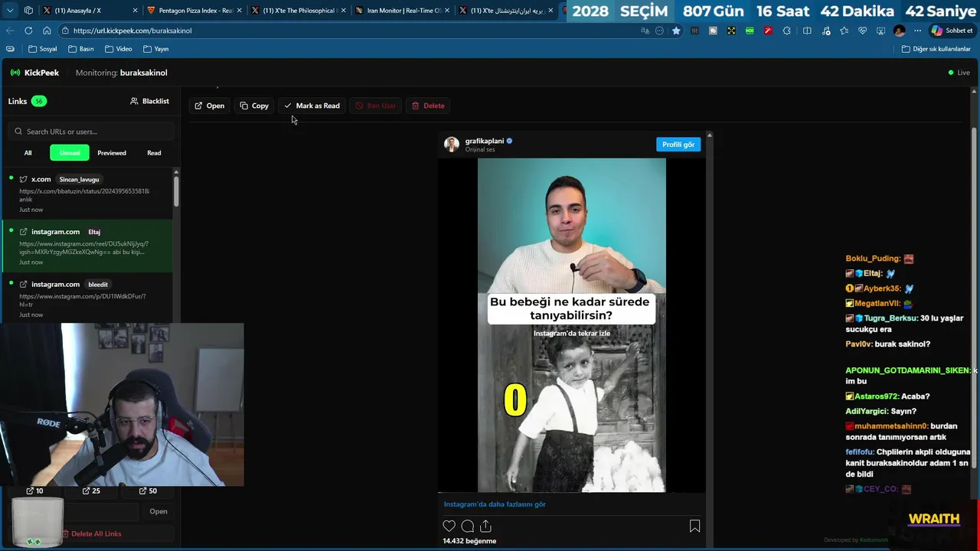This screenshot has height=551, width=980.
Task: Click the red extension icon in toolbar
Action: pyautogui.click(x=768, y=31)
